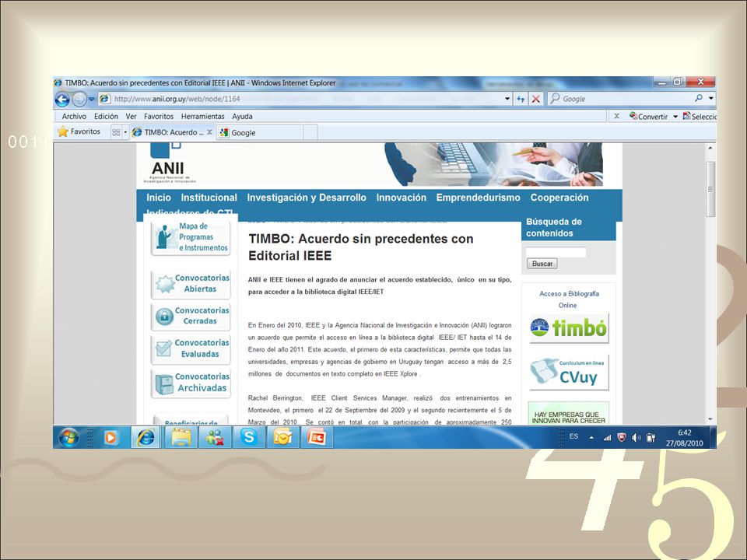This screenshot has width=747, height=560.
Task: Close the Adobe toolbar with X
Action: [616, 116]
